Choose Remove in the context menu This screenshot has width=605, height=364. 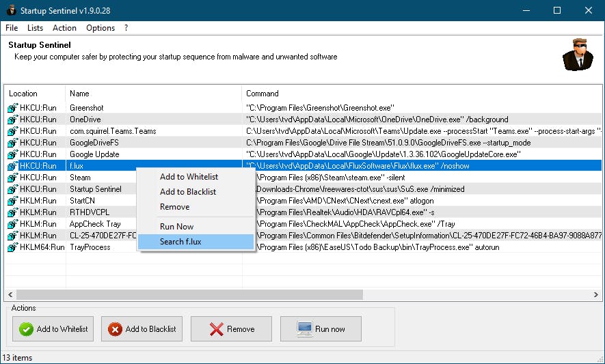[x=196, y=207]
